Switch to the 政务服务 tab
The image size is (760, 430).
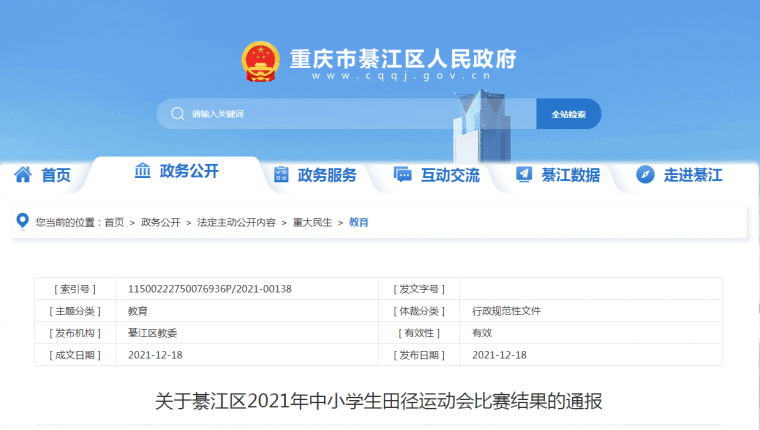point(327,175)
